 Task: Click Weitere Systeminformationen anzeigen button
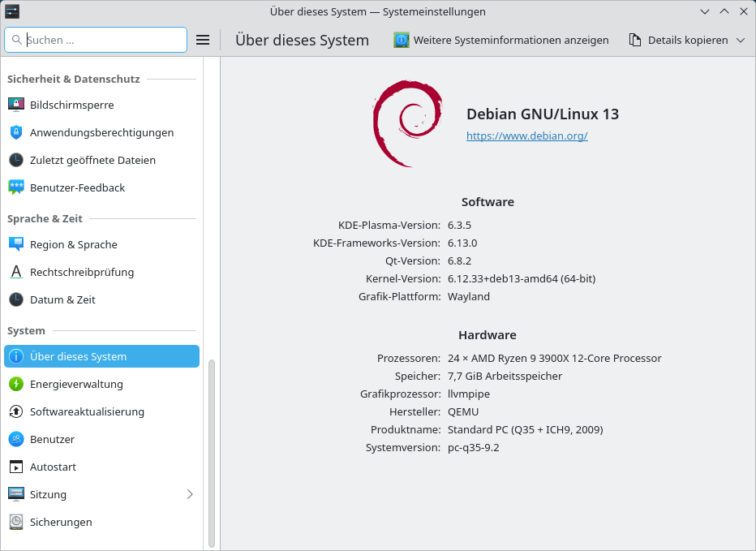tap(501, 40)
